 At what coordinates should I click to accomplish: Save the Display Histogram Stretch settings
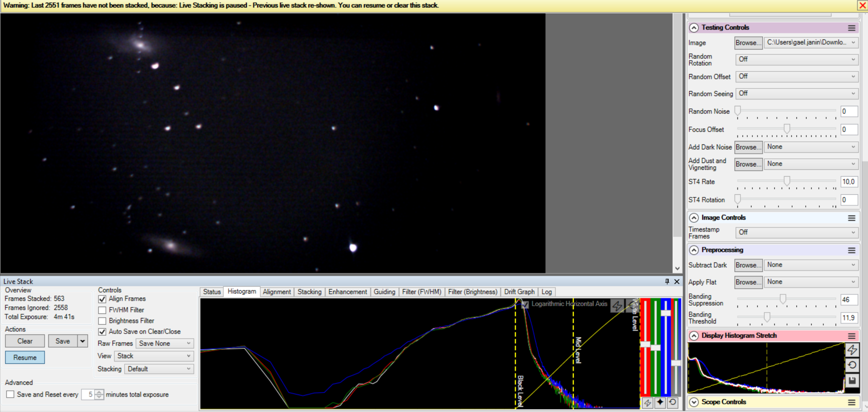(x=852, y=380)
